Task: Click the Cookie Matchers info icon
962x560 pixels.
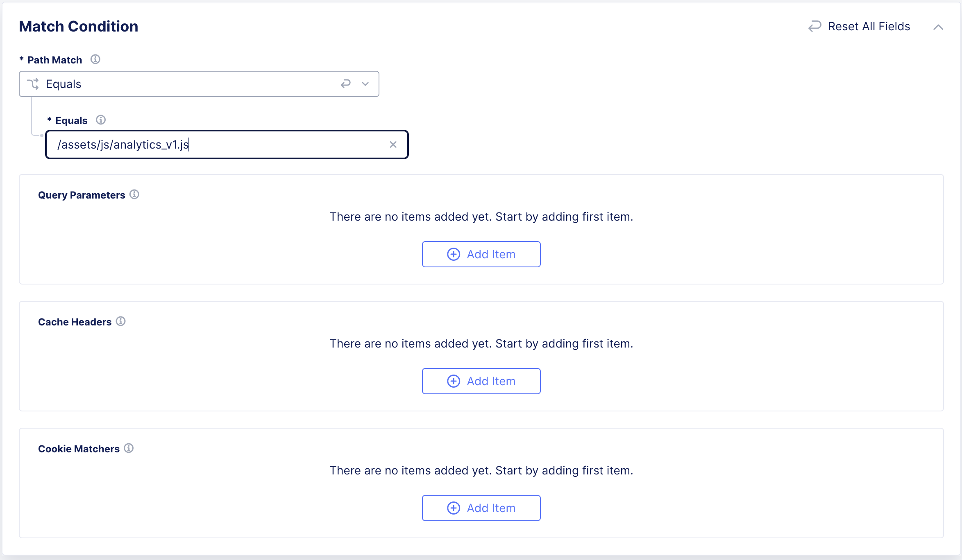Action: [129, 448]
